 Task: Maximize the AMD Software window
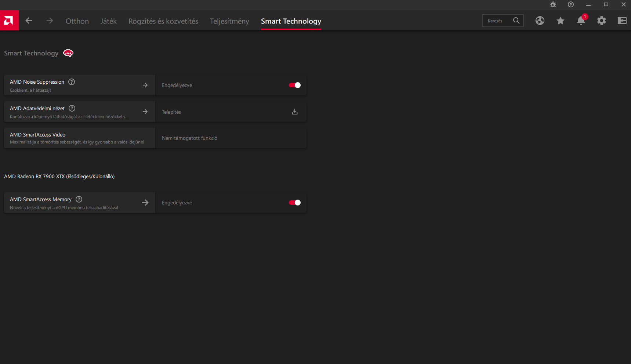point(606,5)
